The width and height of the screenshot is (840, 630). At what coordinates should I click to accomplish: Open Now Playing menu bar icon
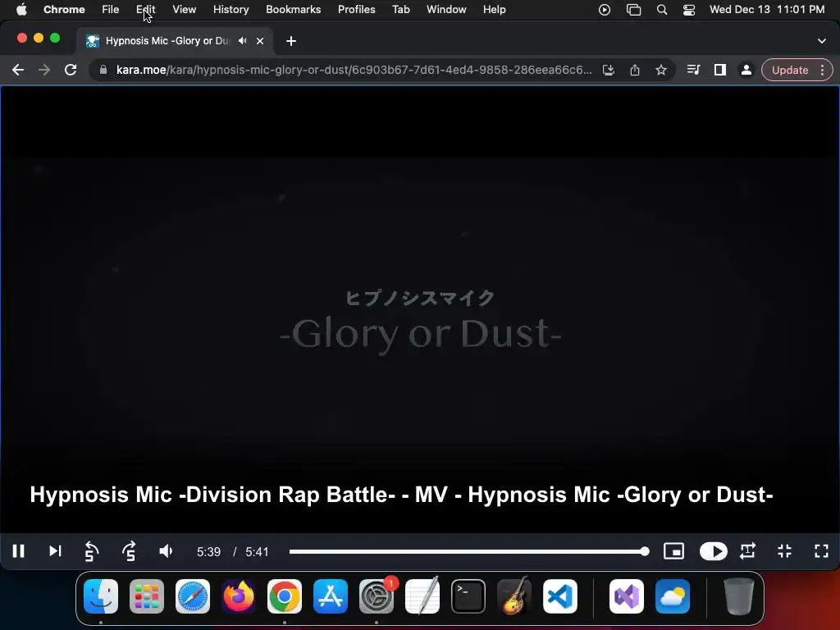(x=605, y=10)
